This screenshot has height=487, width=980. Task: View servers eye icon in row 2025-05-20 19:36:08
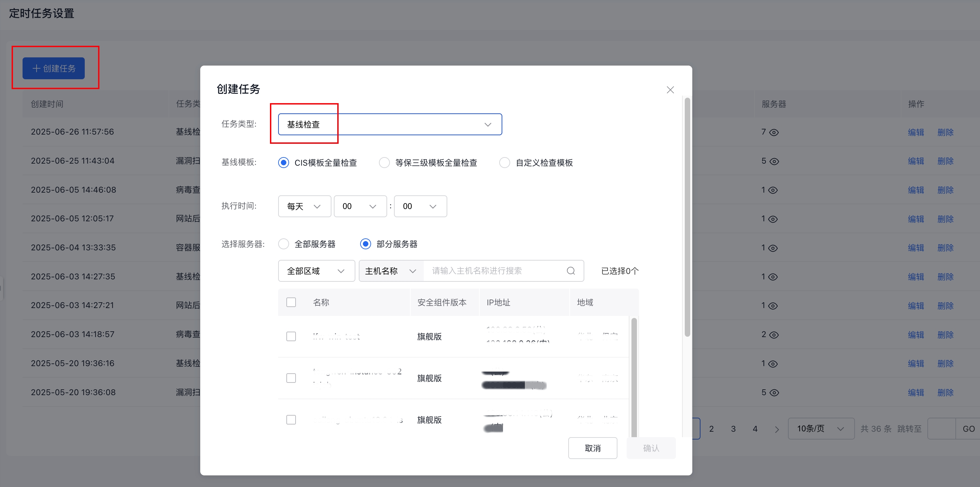point(774,393)
